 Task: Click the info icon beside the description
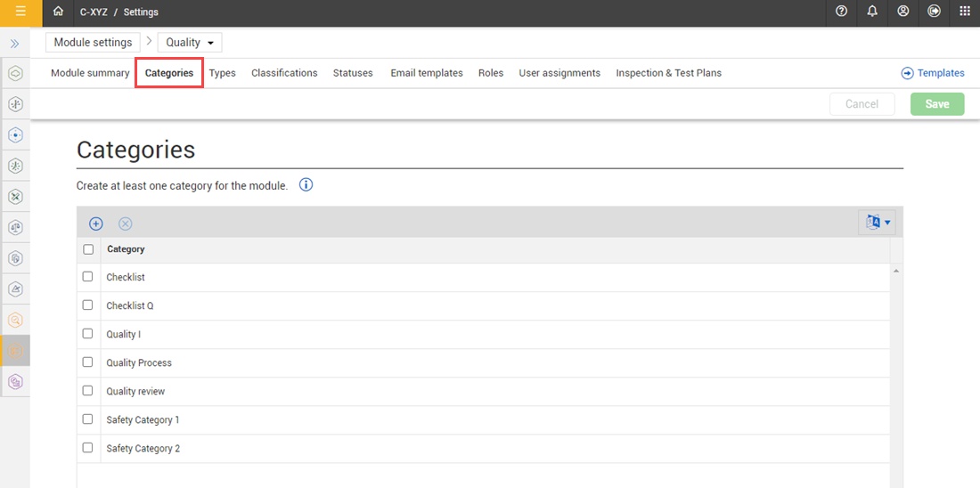pyautogui.click(x=306, y=185)
